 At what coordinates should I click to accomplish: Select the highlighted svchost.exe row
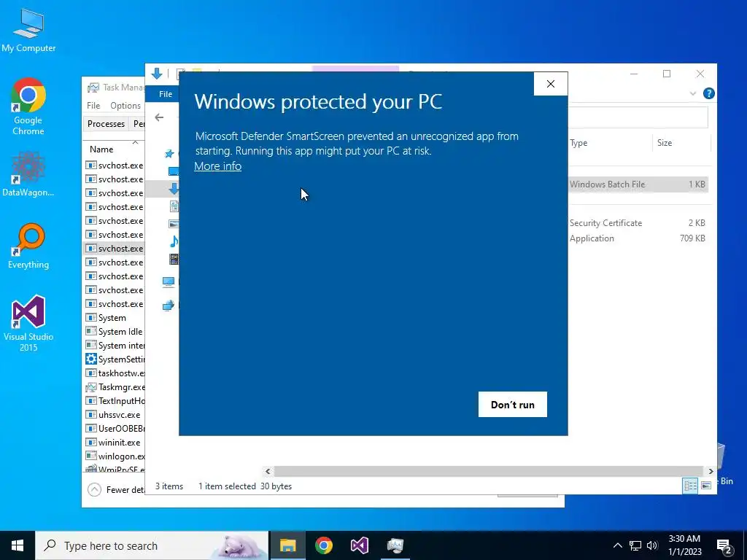[115, 249]
